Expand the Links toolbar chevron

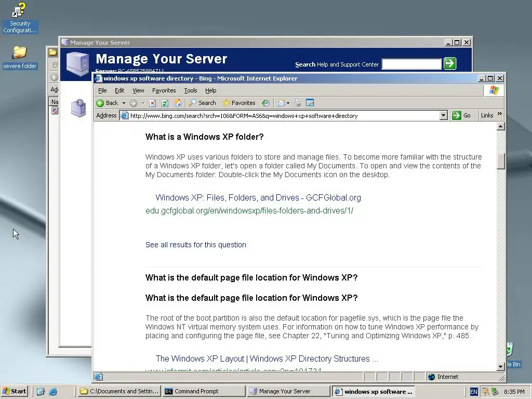coord(499,114)
